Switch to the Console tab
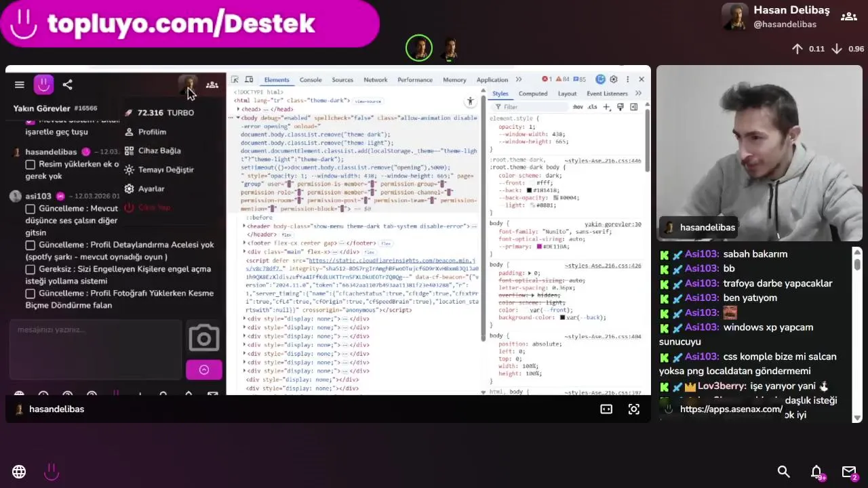The width and height of the screenshot is (868, 488). pyautogui.click(x=311, y=80)
